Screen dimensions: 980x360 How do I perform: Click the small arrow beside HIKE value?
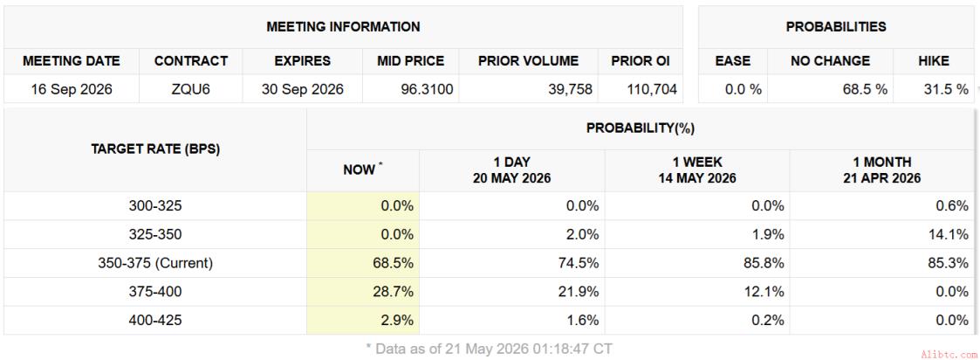[x=977, y=89]
